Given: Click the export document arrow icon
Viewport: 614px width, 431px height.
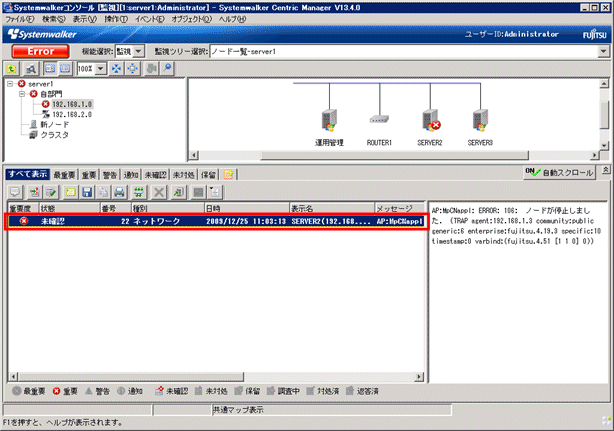Looking at the screenshot, I should 179,192.
